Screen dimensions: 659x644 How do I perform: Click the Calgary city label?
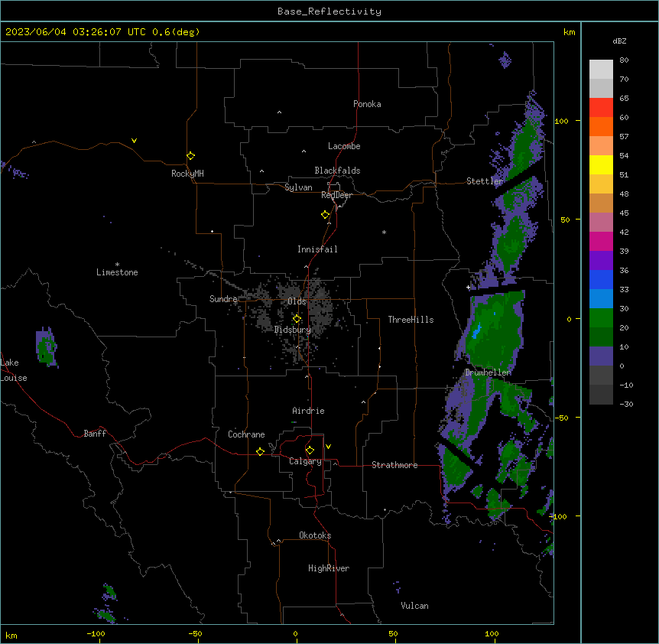pyautogui.click(x=305, y=461)
